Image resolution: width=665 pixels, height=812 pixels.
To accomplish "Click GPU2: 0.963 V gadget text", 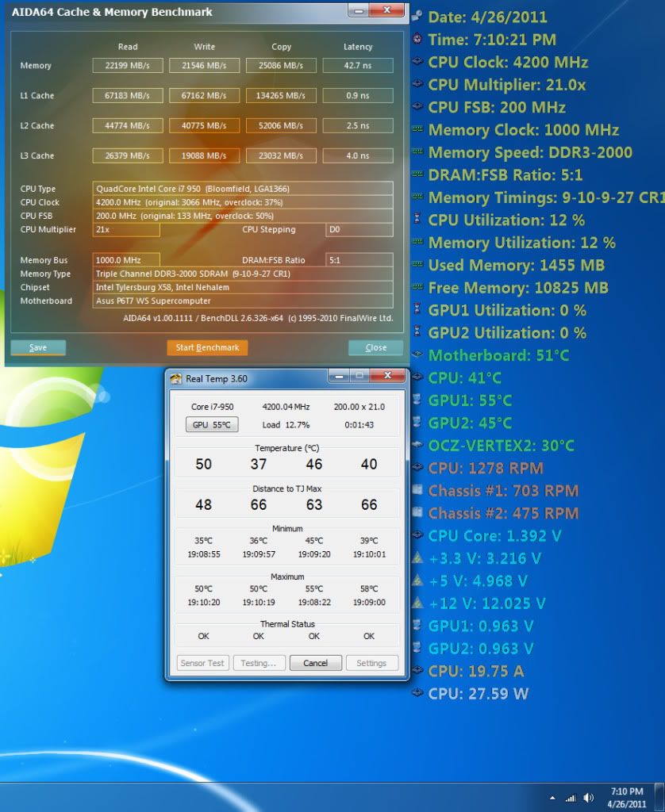I will point(481,649).
